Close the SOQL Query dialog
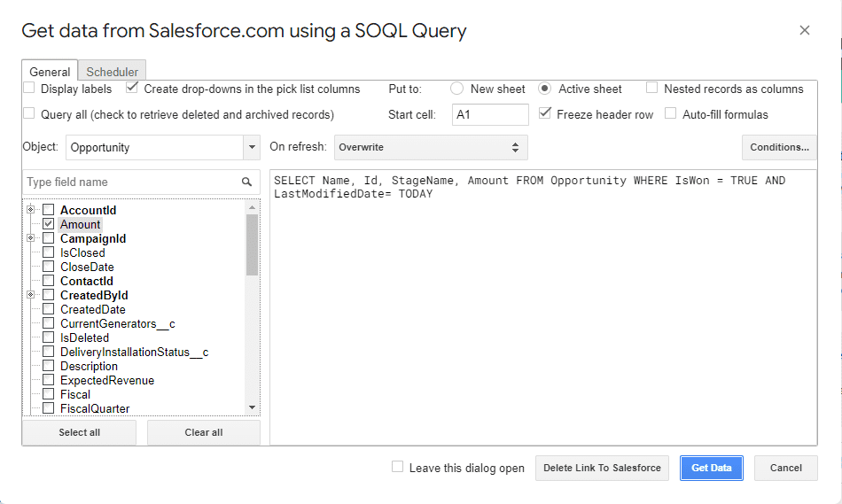This screenshot has width=842, height=504. [x=804, y=30]
